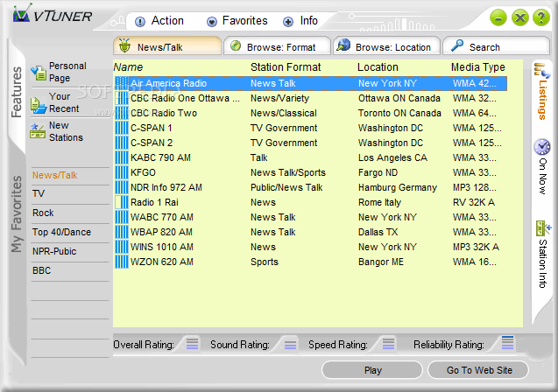Select News/Talk in the favorites list

pyautogui.click(x=55, y=175)
